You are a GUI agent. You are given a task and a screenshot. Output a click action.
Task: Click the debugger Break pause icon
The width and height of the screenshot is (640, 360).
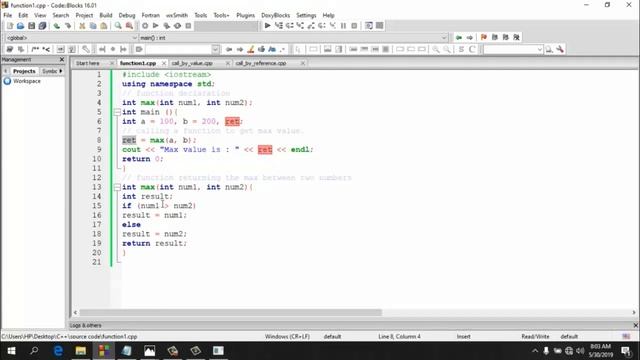(343, 26)
